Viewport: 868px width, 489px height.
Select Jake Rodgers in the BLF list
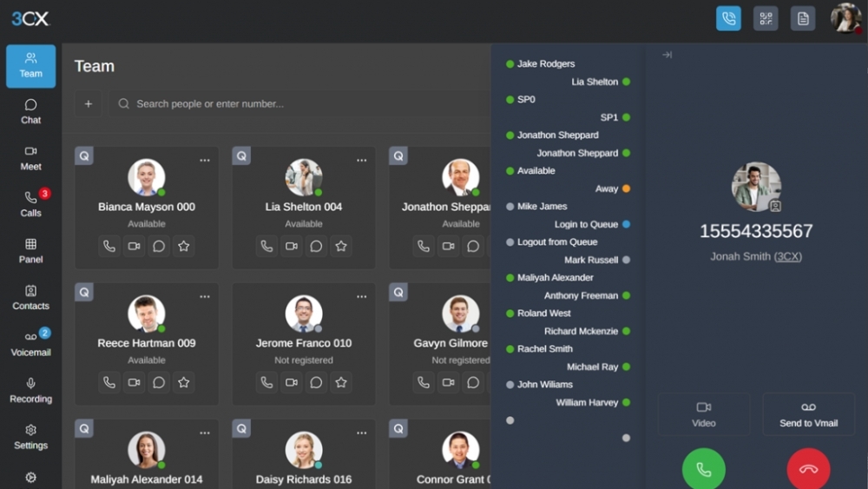tap(541, 63)
